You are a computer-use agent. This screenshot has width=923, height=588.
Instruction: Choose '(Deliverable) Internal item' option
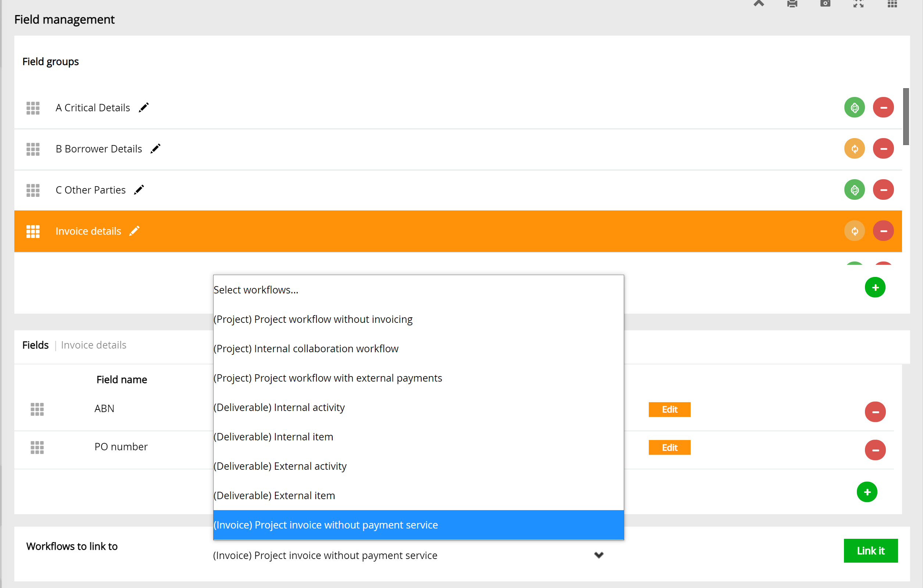click(418, 437)
